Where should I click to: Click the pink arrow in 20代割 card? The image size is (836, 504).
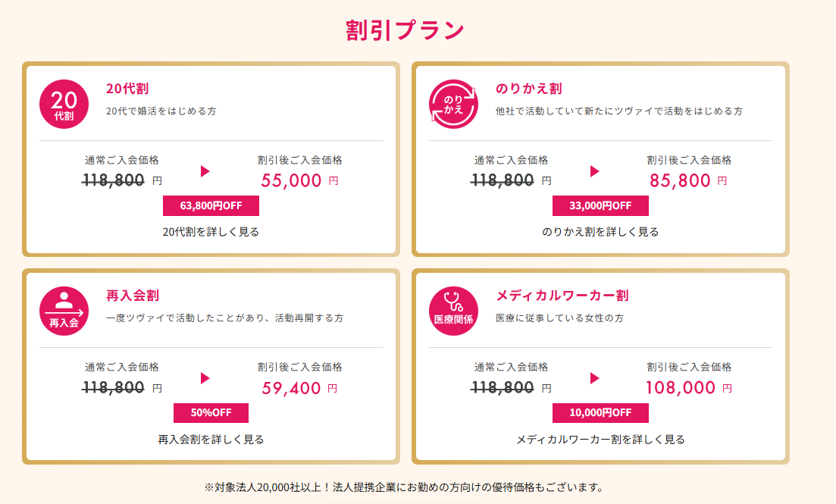pos(205,171)
